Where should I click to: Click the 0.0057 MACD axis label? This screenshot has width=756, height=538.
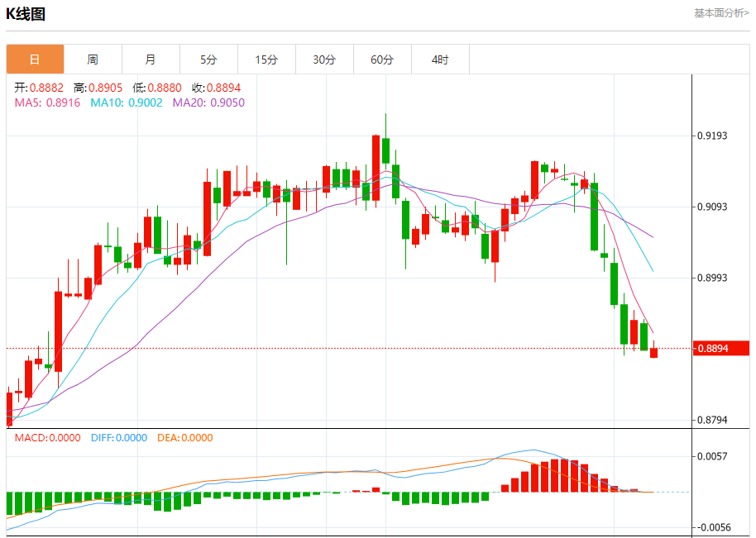[x=712, y=456]
